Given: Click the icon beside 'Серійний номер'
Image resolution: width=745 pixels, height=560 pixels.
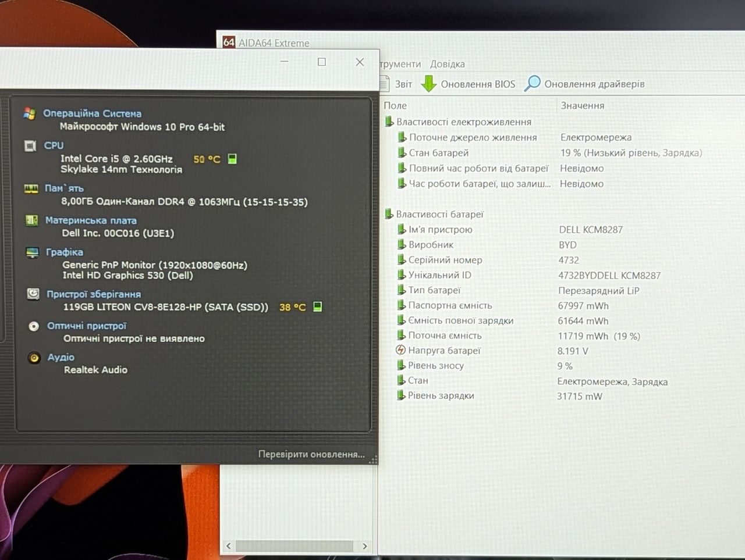Looking at the screenshot, I should [x=401, y=259].
